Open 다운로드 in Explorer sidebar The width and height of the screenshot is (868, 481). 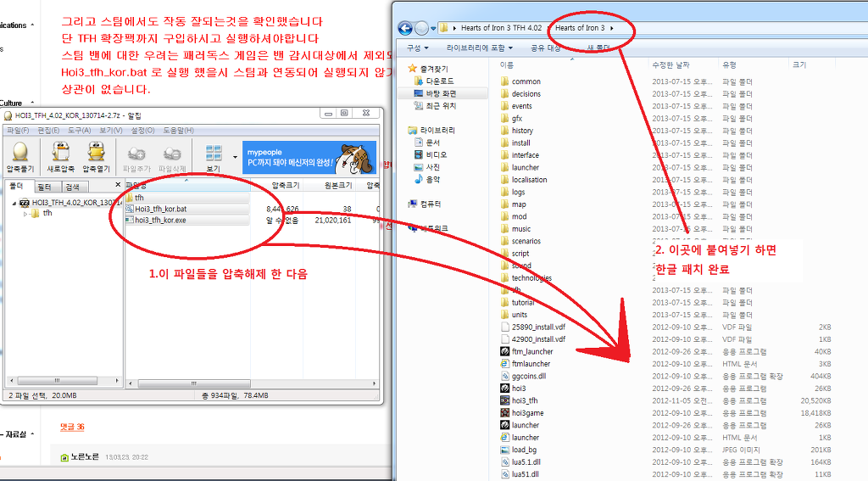(434, 81)
